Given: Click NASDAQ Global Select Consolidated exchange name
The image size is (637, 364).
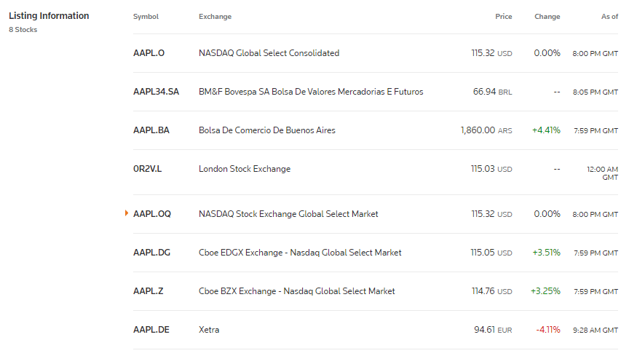Looking at the screenshot, I should 269,53.
